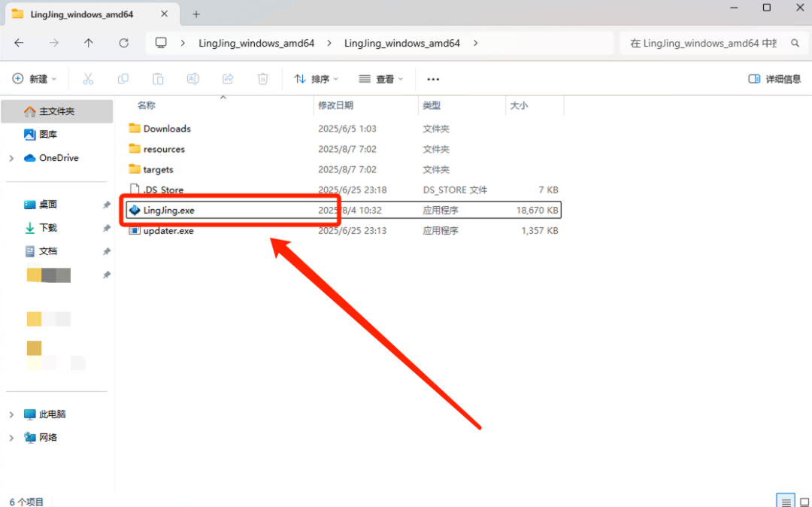Click second LingJing_windows_amd64 breadcrumb segment

(401, 43)
